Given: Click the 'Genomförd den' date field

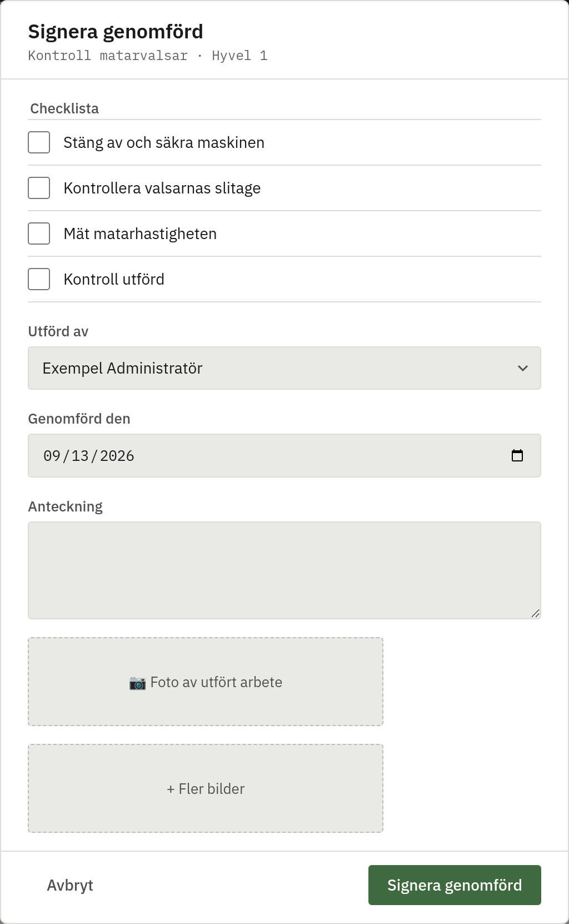Looking at the screenshot, I should click(284, 455).
